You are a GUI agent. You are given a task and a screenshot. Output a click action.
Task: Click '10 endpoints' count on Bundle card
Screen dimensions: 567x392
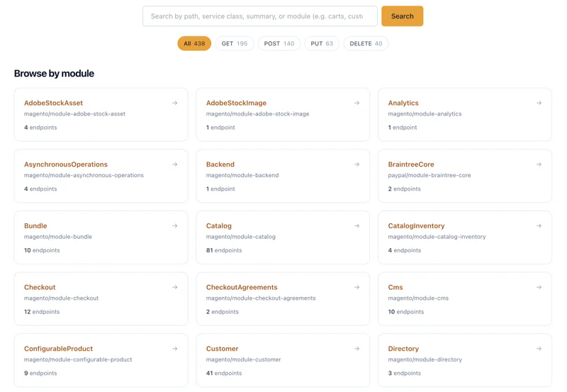tap(42, 250)
